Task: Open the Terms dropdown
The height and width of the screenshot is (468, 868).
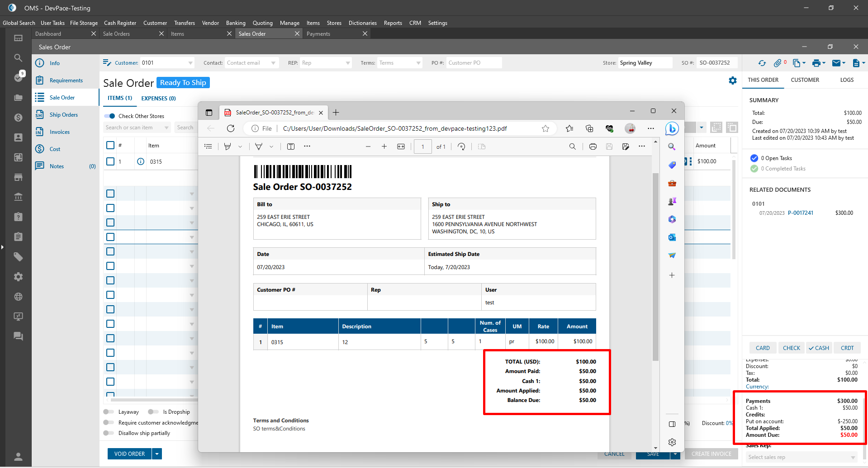Action: pyautogui.click(x=418, y=63)
